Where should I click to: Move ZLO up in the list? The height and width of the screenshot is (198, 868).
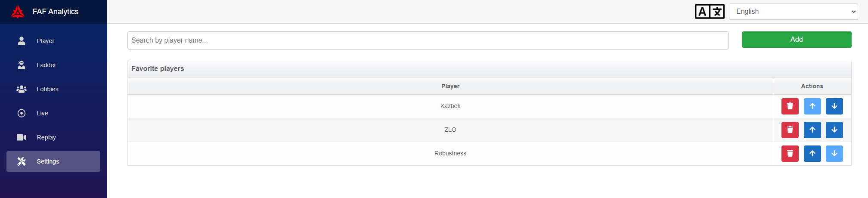tap(812, 130)
